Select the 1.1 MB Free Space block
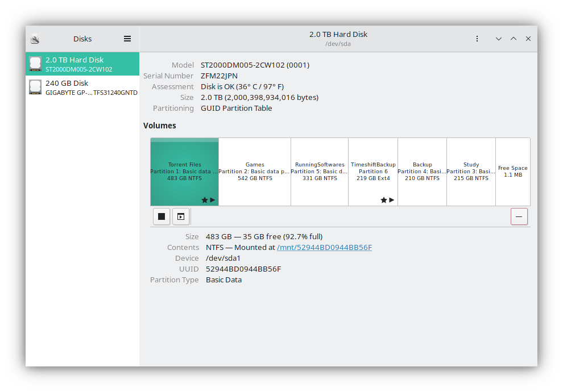 [513, 172]
